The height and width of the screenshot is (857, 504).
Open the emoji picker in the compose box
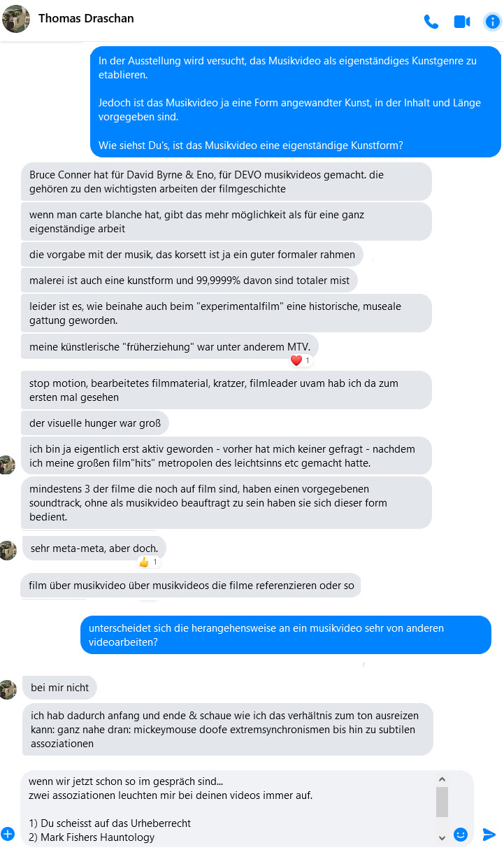[461, 834]
